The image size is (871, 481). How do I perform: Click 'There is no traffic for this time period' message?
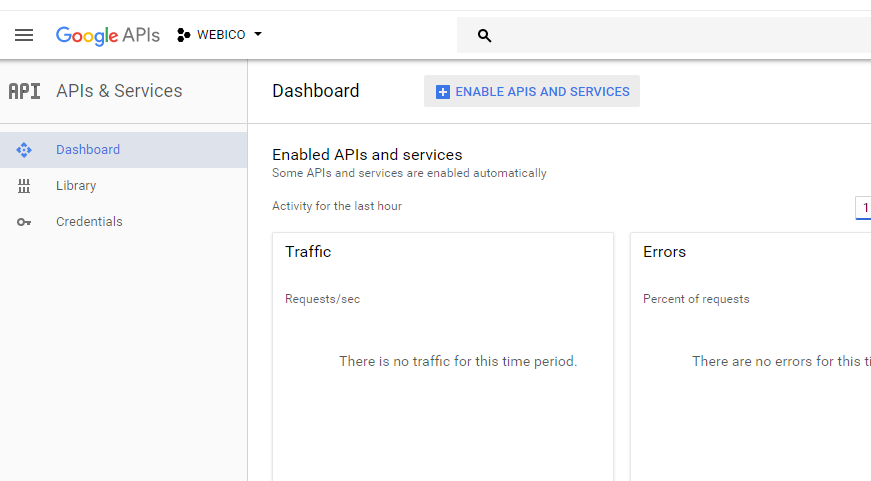[458, 361]
